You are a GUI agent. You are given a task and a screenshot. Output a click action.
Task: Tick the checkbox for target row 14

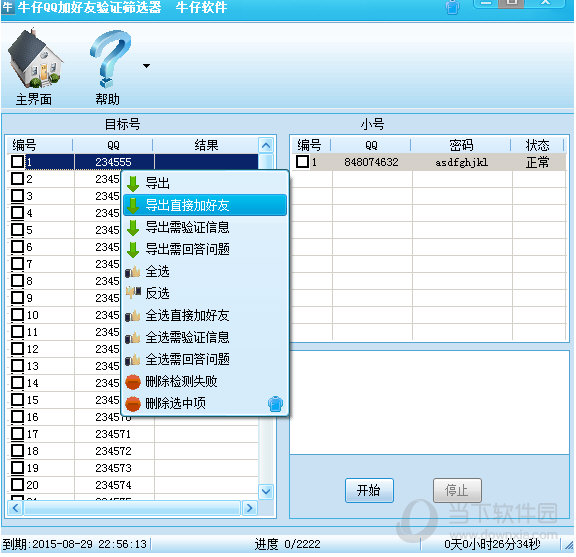(17, 382)
